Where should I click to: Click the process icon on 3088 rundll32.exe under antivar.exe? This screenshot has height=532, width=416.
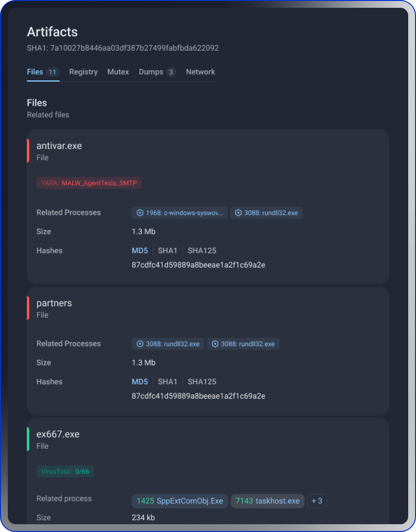pos(238,212)
